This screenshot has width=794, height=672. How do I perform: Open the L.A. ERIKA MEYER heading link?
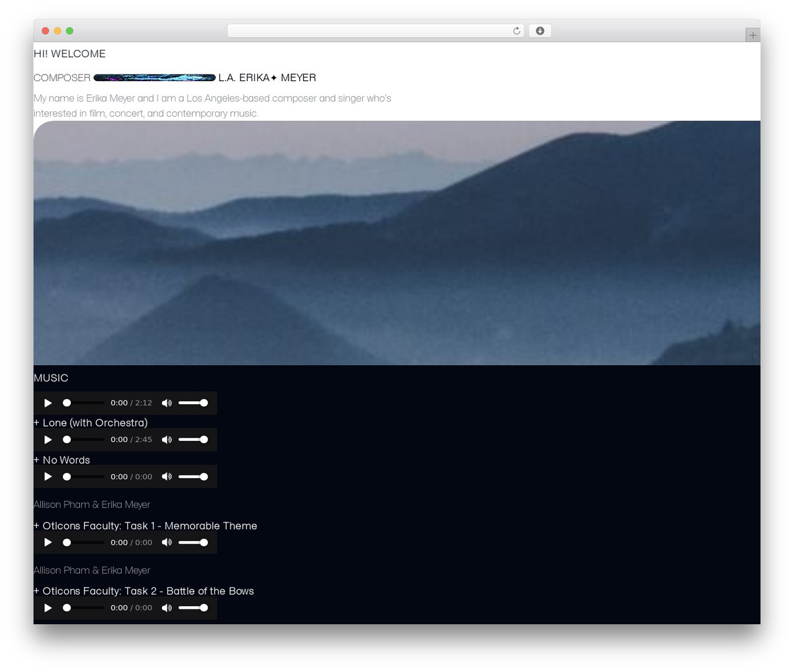tap(267, 77)
